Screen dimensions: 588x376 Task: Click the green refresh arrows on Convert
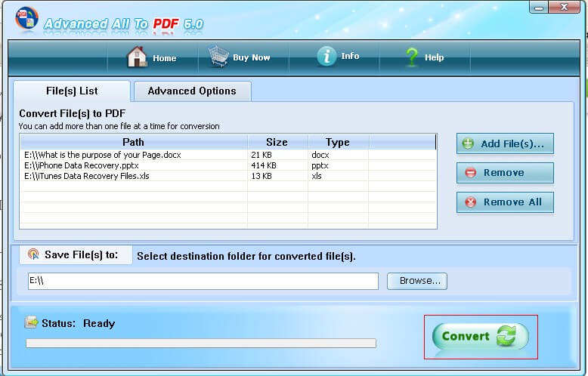point(506,335)
